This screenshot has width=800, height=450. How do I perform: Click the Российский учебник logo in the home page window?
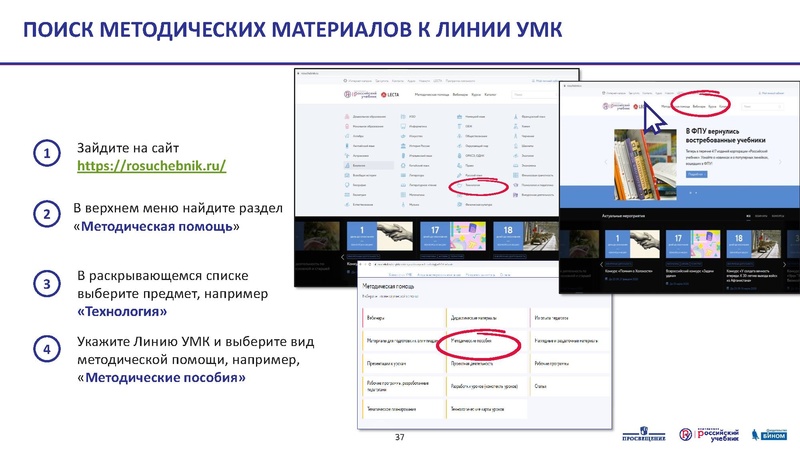616,106
